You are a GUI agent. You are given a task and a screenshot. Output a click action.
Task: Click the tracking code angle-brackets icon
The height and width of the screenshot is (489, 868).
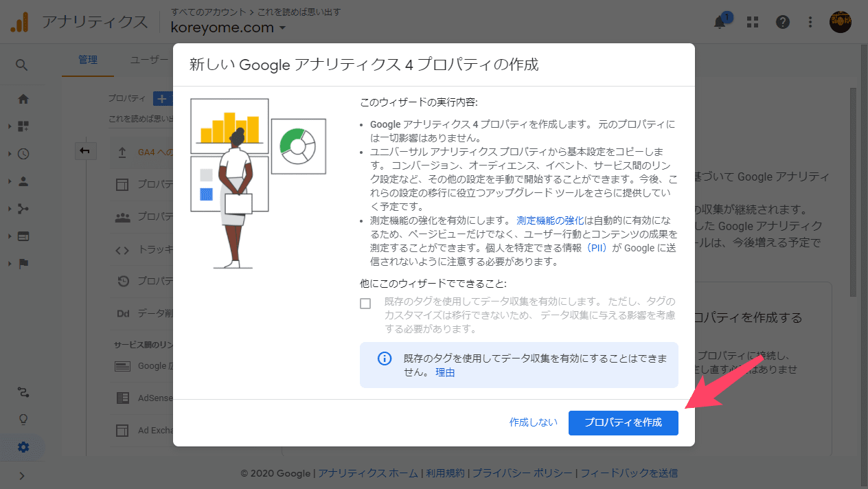[x=122, y=250]
